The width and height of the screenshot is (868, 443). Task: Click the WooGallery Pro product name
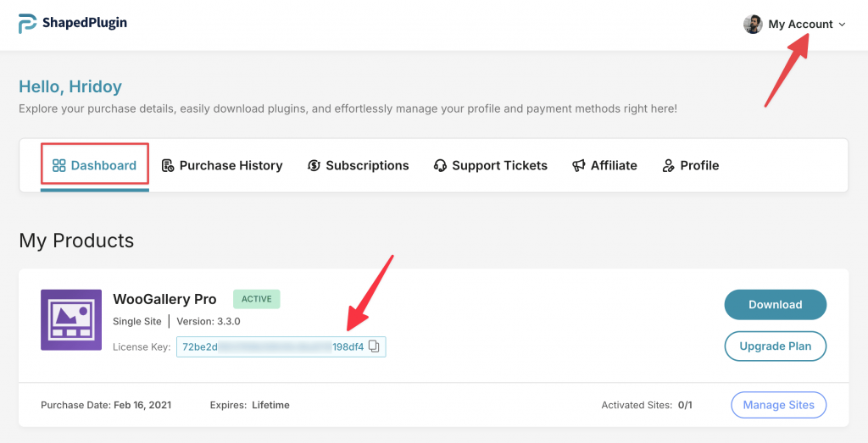164,299
